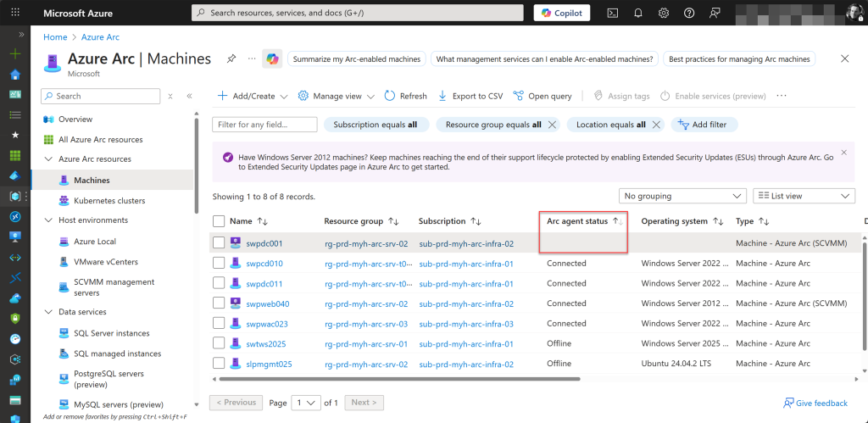Image resolution: width=868 pixels, height=423 pixels.
Task: Open the No grouping dropdown
Action: coord(682,196)
